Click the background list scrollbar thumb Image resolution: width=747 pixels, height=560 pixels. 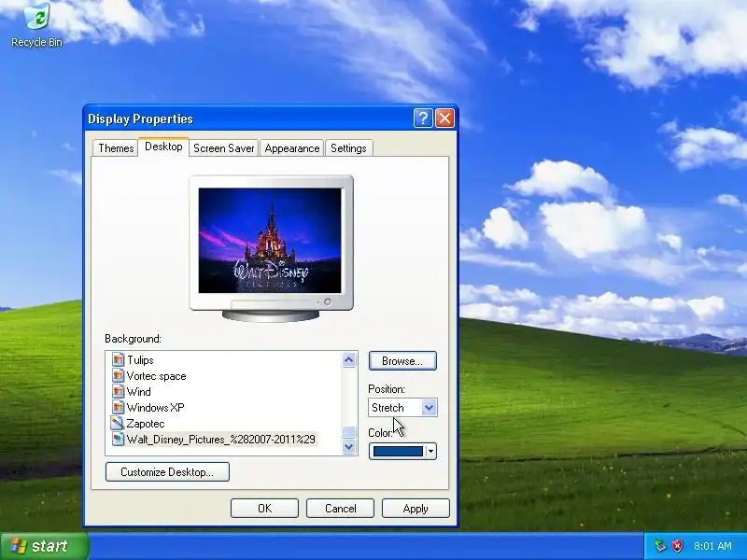click(x=349, y=432)
